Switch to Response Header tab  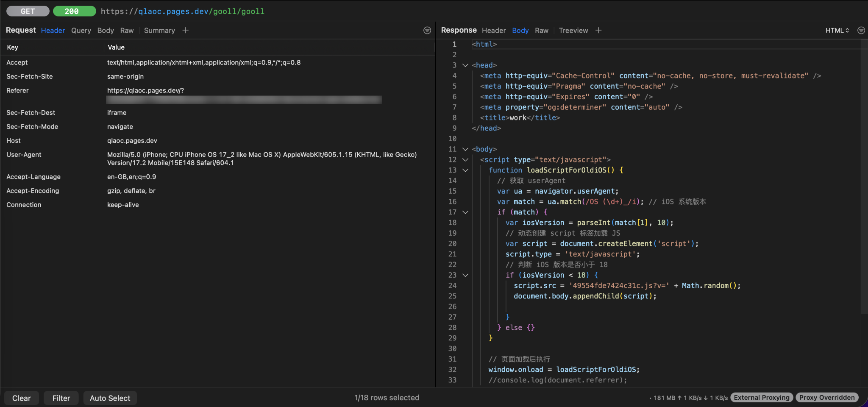(x=494, y=30)
